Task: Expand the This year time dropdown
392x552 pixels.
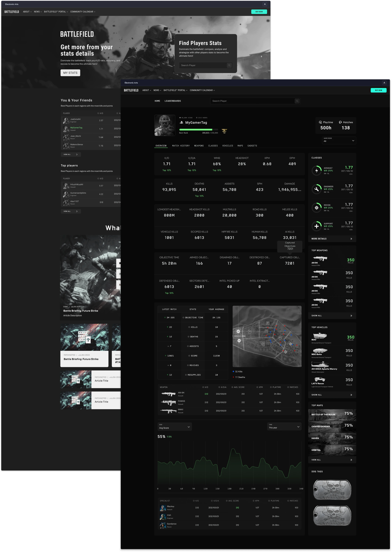Action: (x=284, y=427)
